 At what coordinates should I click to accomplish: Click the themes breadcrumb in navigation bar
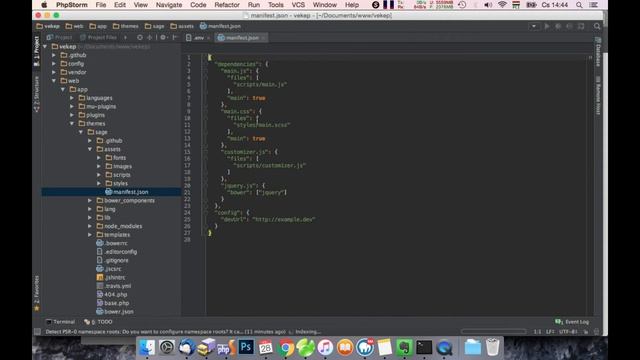coord(125,26)
